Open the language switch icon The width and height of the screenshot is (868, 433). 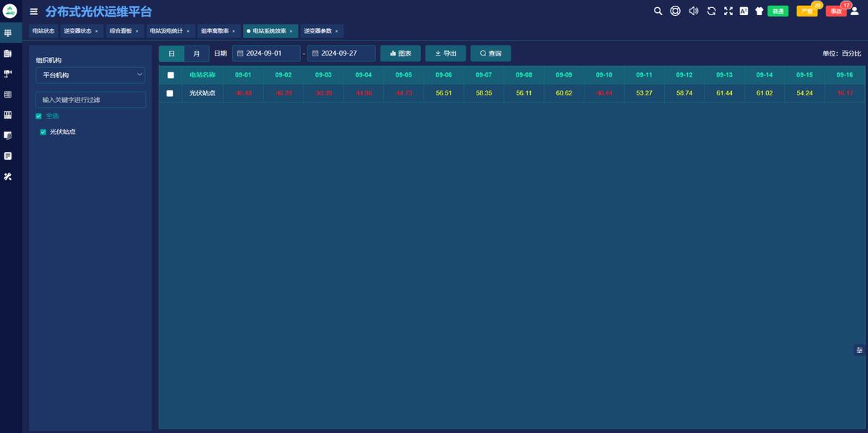click(744, 11)
